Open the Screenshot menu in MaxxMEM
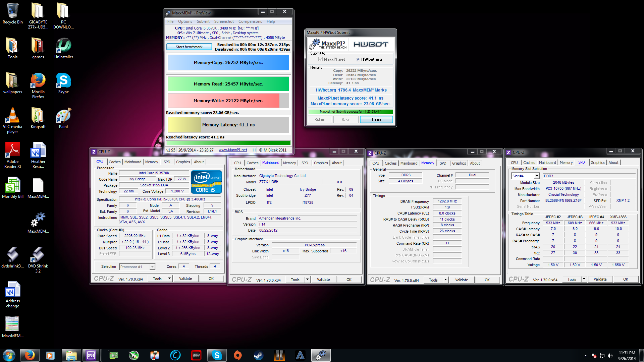644x362 pixels. point(224,21)
